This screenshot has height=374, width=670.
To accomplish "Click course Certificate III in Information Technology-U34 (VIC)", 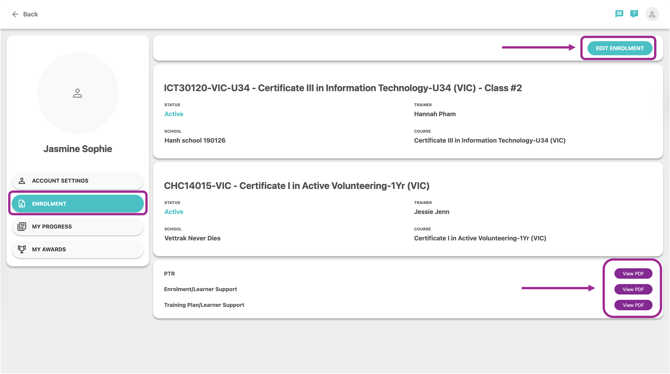I will click(x=489, y=141).
